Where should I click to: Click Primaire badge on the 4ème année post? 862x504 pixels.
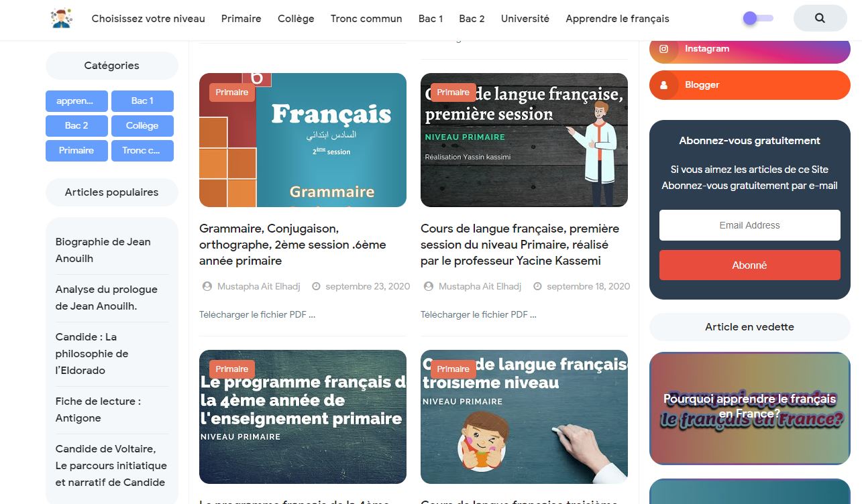(x=232, y=369)
